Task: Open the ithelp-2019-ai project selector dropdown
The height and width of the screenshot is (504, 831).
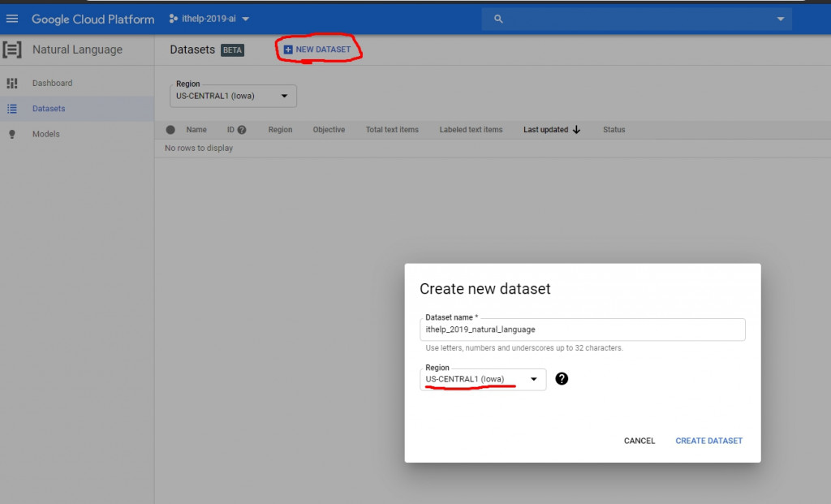Action: [209, 19]
